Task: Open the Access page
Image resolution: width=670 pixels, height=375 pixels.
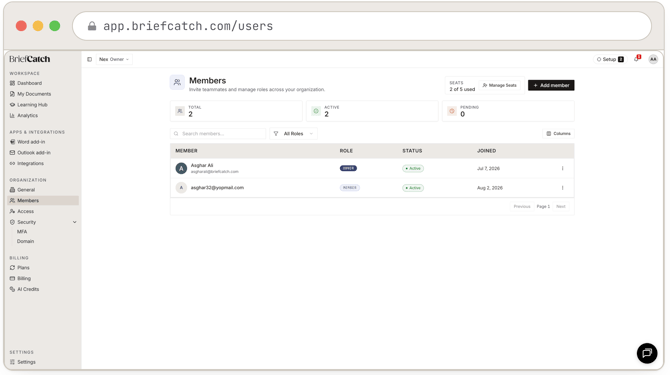Action: tap(22, 211)
